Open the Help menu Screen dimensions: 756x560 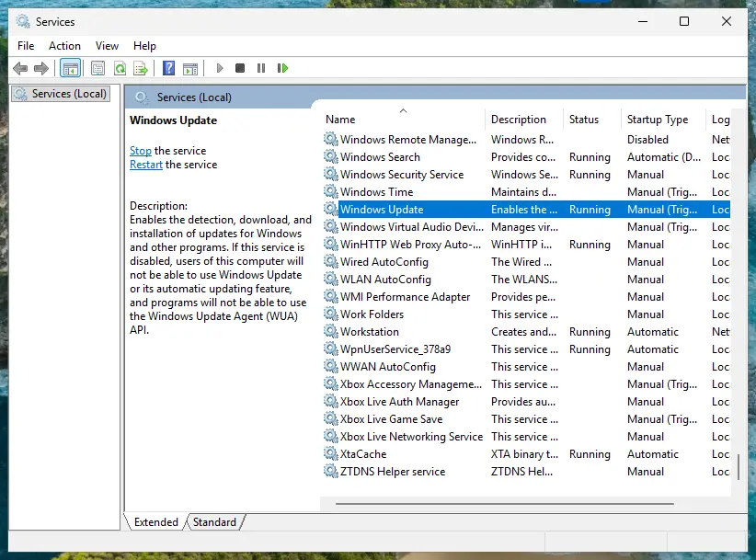(x=144, y=46)
